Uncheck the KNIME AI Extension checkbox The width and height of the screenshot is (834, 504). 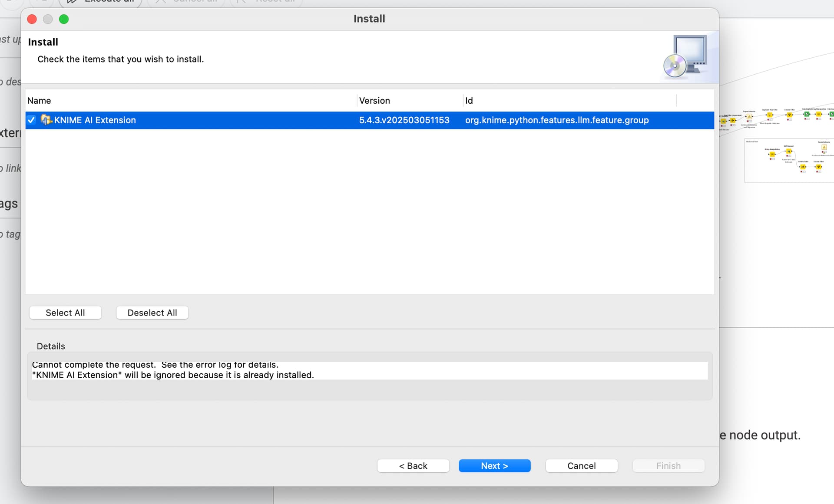(31, 120)
